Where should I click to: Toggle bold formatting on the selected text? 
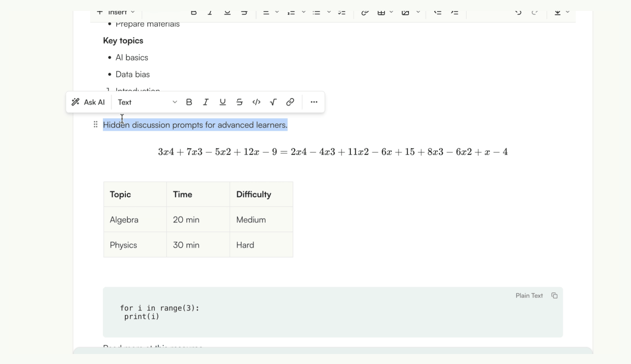pos(189,101)
